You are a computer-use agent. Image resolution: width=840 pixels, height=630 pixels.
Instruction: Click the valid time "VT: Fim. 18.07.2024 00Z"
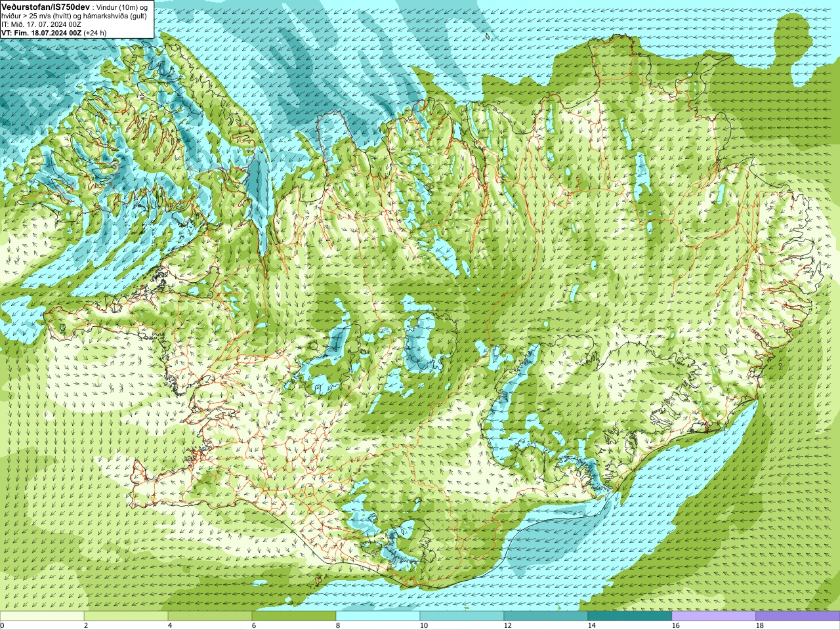41,33
